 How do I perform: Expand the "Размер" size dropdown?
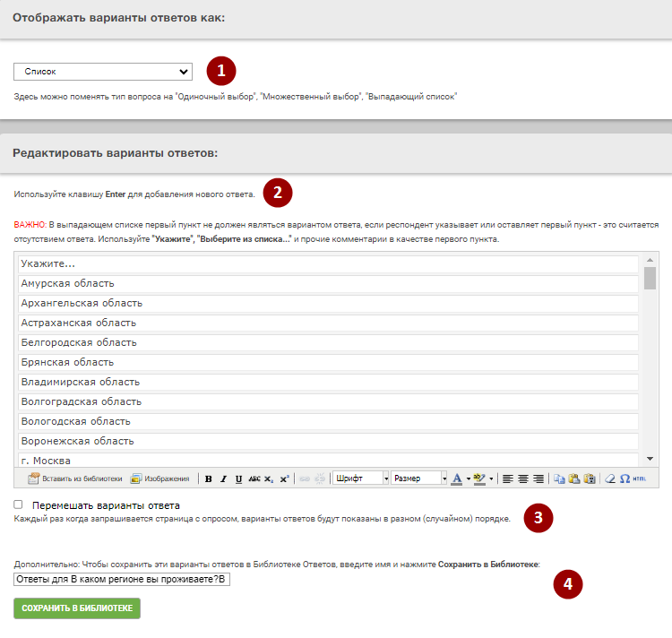(418, 478)
